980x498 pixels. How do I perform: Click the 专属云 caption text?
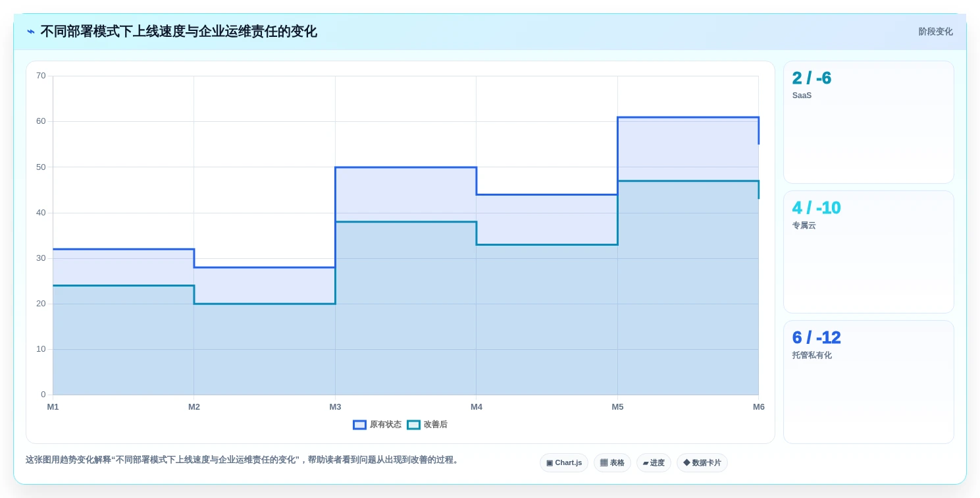804,225
